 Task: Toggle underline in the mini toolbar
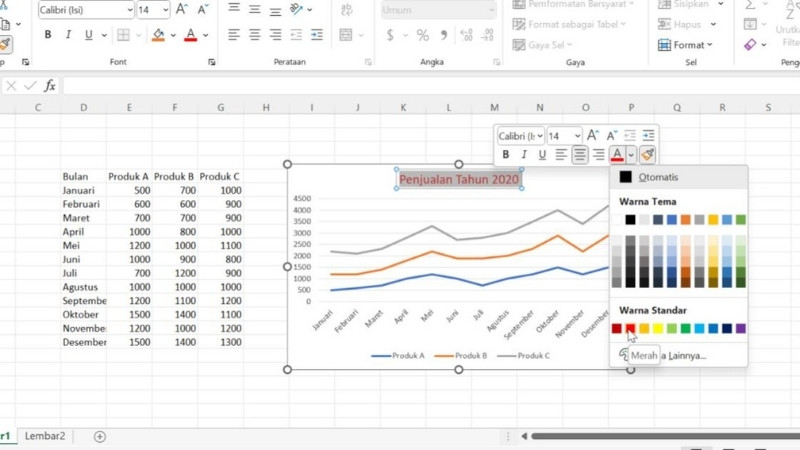point(542,155)
